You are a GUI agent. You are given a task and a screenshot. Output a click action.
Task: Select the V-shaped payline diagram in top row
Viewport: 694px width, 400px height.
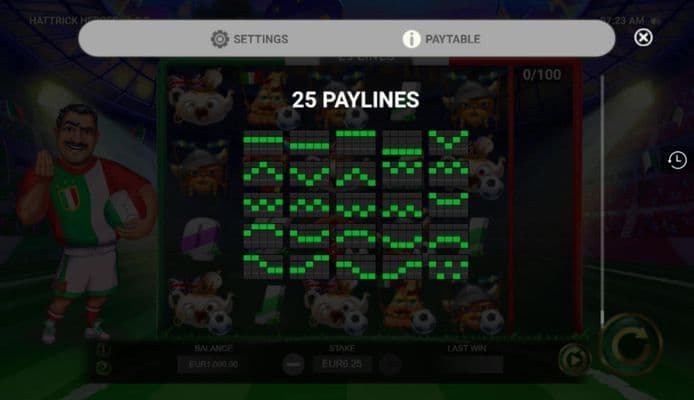coord(448,142)
